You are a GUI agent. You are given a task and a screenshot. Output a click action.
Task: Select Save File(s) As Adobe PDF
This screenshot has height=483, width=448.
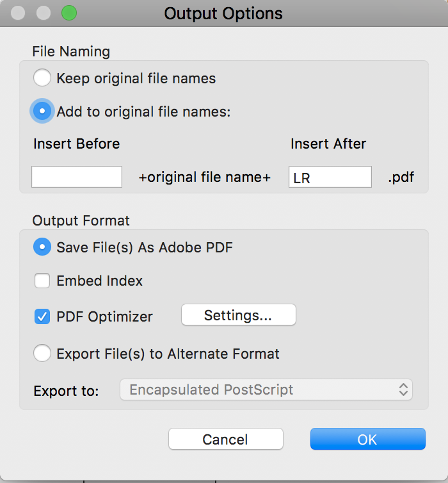[x=42, y=247]
